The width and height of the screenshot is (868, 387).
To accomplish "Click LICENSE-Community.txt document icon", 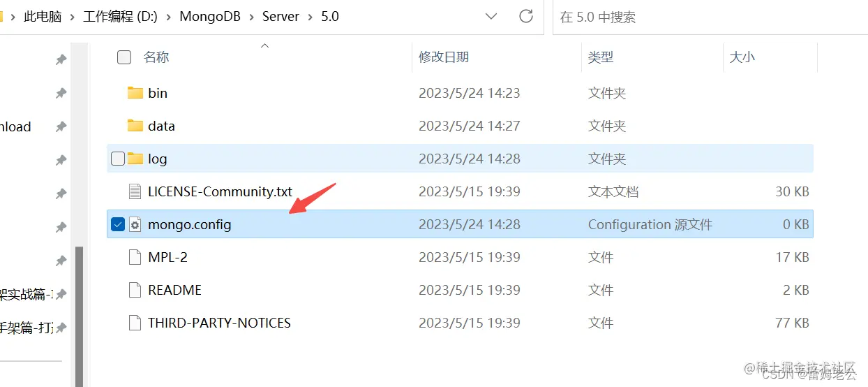I will coord(135,191).
